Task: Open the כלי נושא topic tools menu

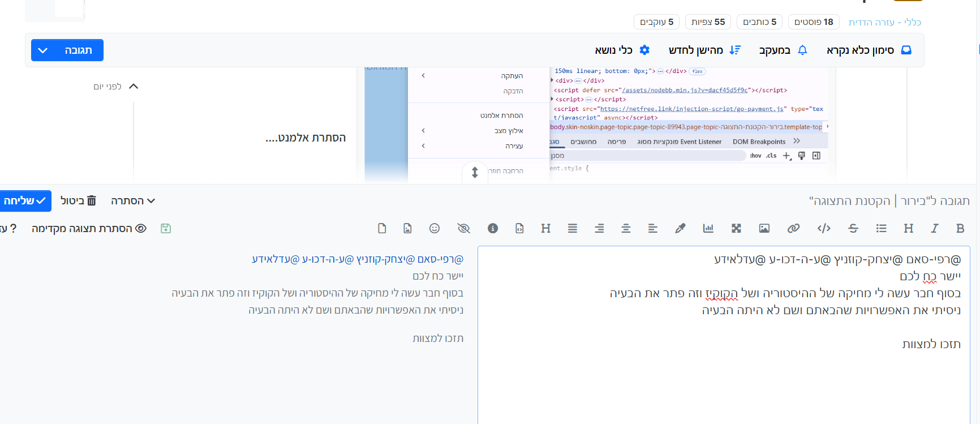Action: tap(622, 50)
